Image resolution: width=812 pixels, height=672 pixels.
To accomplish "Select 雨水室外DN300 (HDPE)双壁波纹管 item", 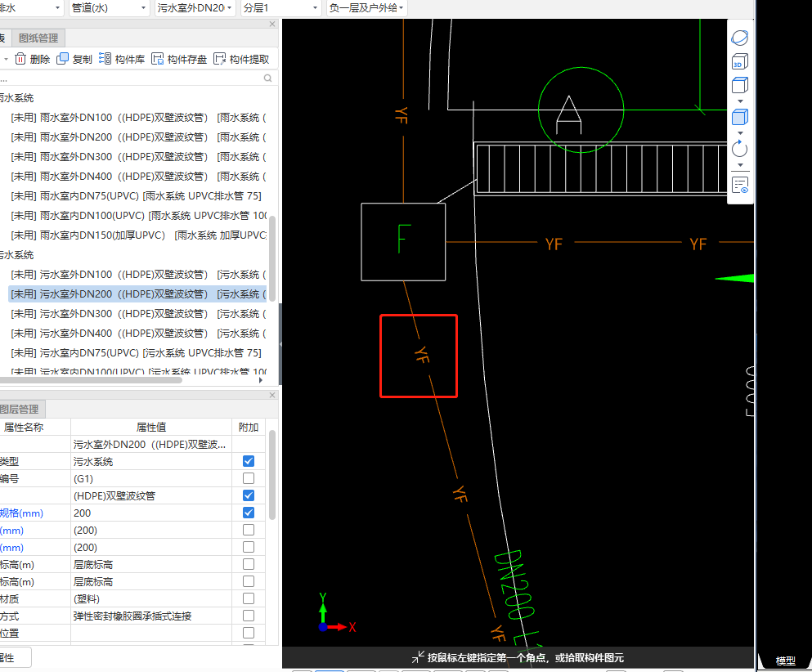I will tap(138, 157).
